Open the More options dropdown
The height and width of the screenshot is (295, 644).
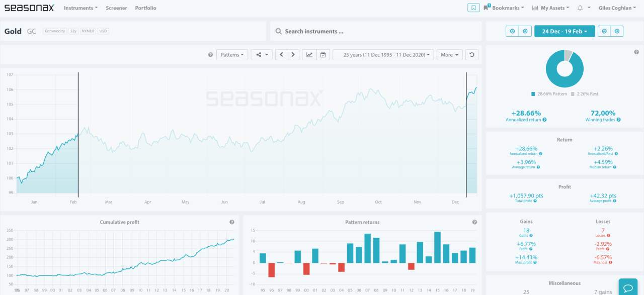point(449,55)
